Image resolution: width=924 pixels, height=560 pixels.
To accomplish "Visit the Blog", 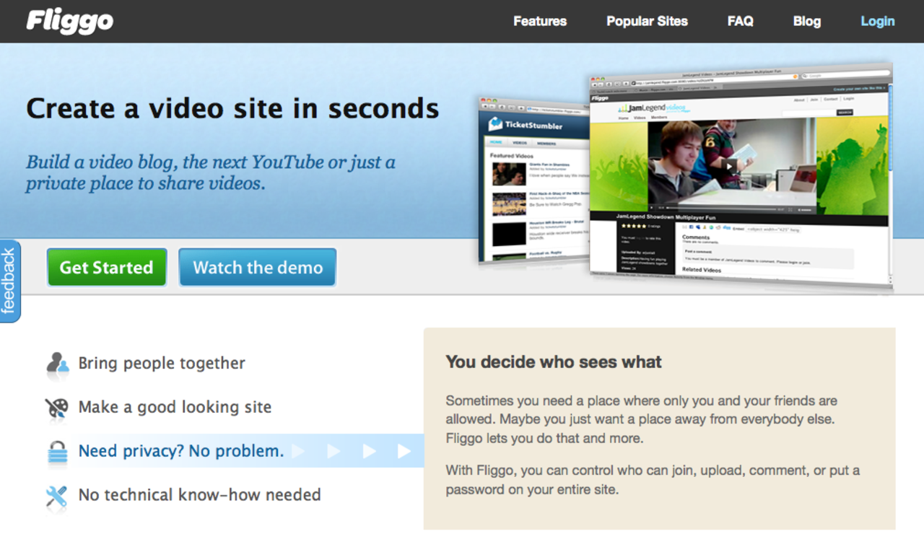I will [806, 21].
